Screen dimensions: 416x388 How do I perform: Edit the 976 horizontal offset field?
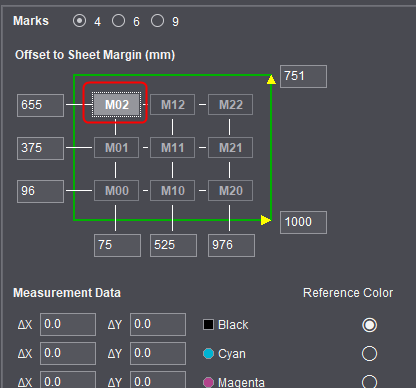231,245
